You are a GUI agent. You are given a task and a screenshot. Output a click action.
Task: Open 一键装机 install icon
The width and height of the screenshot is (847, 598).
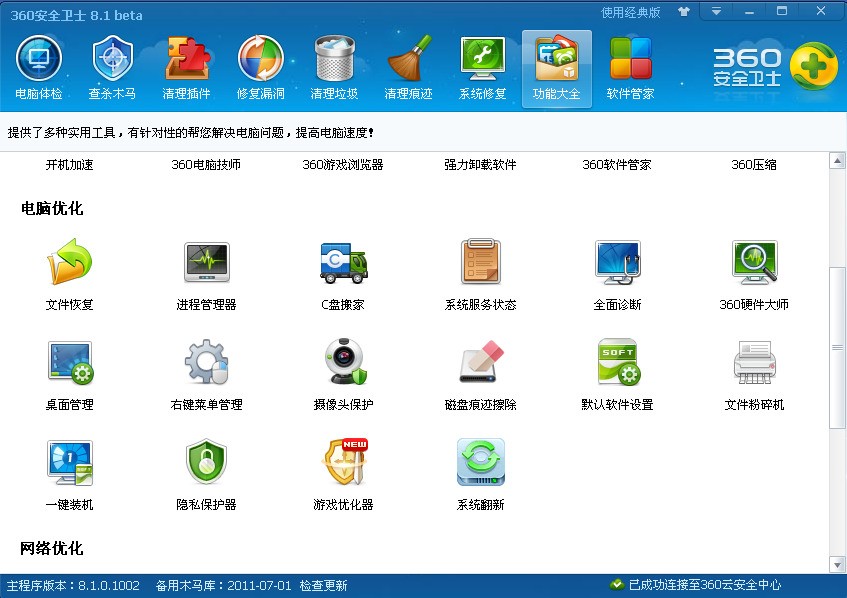[x=70, y=474]
